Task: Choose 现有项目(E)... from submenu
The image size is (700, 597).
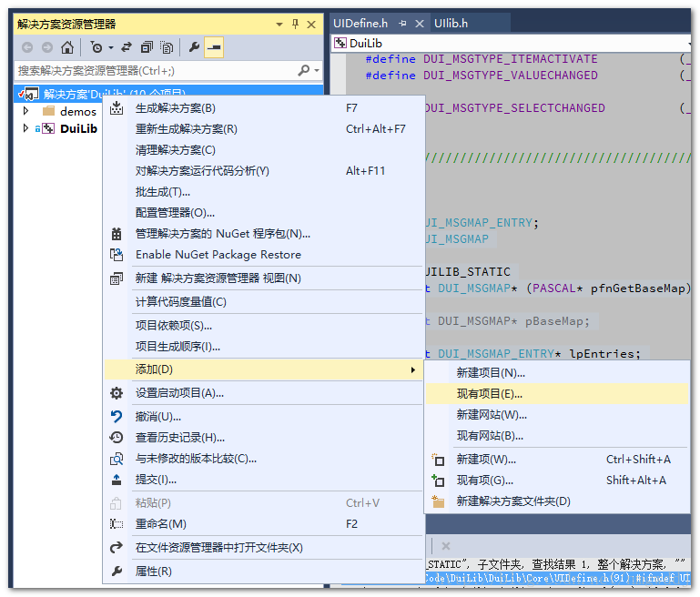Action: click(x=557, y=394)
